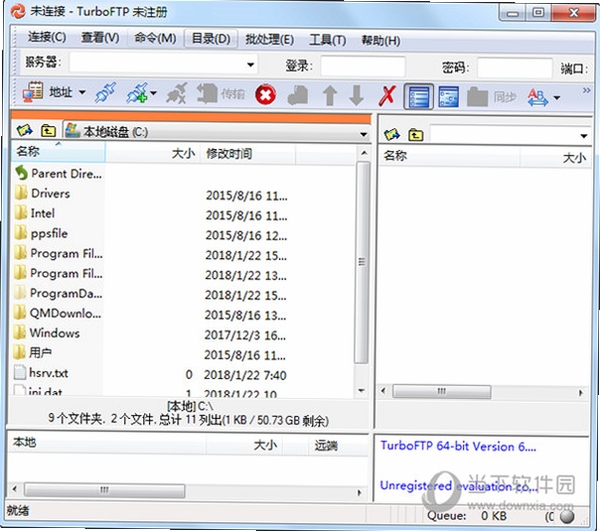
Task: Click queue pane horizontal scrollbar thumb
Action: click(104, 490)
